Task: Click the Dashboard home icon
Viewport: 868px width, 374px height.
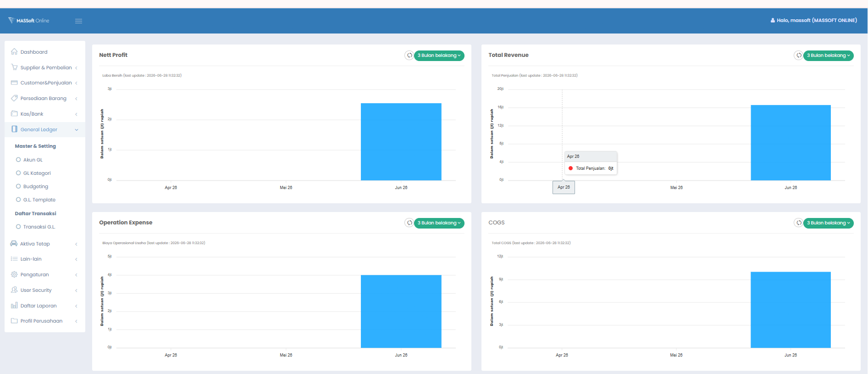Action: click(x=14, y=52)
